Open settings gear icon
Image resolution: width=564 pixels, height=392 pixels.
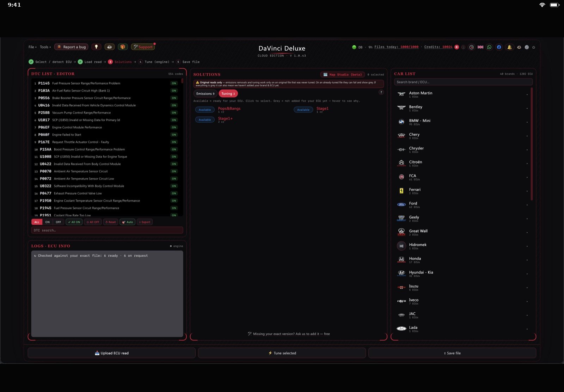(x=527, y=47)
